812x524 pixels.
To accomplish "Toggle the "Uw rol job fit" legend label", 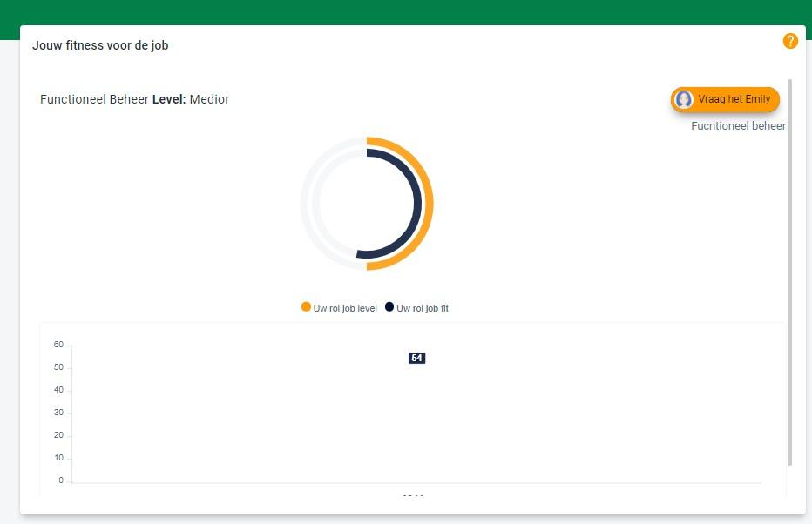I will [x=423, y=308].
